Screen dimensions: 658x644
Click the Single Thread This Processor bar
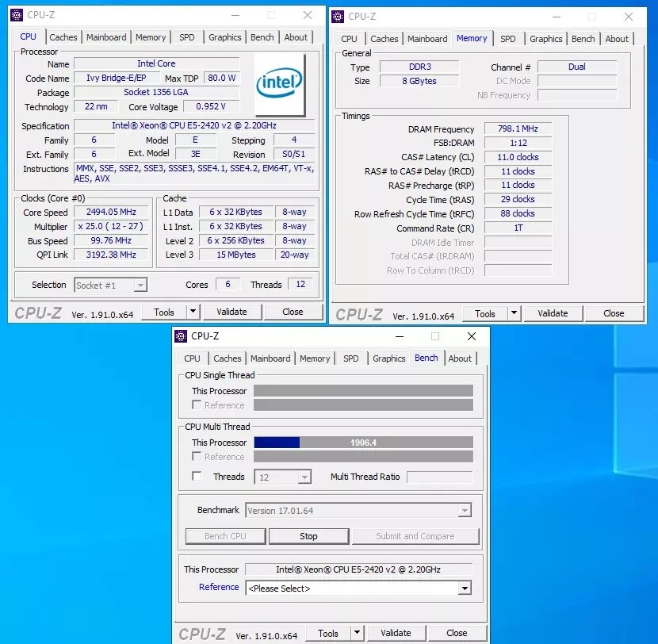(363, 390)
